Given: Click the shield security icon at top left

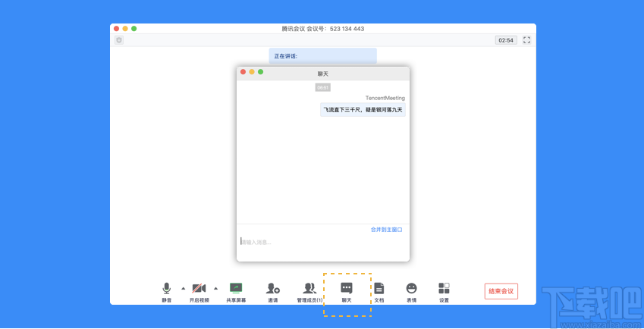Looking at the screenshot, I should pyautogui.click(x=119, y=40).
